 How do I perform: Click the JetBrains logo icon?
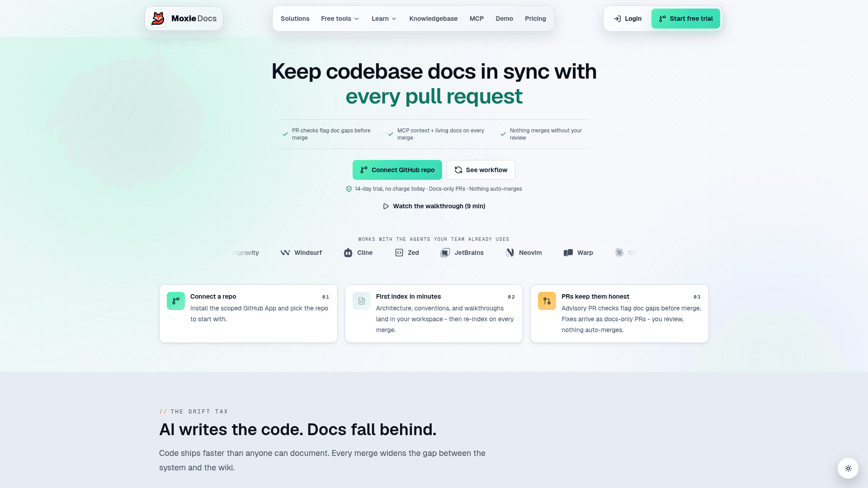tap(445, 253)
